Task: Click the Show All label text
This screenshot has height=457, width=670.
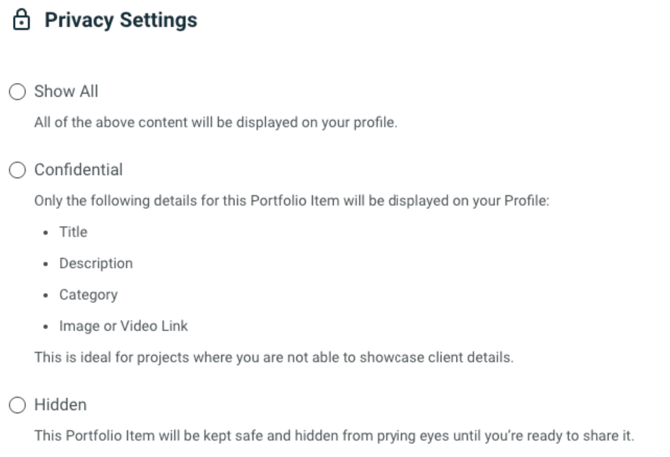Action: [66, 91]
